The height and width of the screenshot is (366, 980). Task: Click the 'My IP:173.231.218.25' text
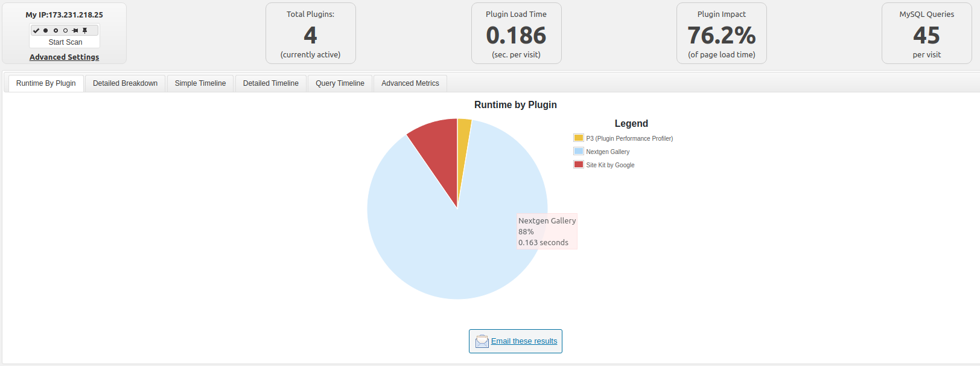pyautogui.click(x=65, y=14)
